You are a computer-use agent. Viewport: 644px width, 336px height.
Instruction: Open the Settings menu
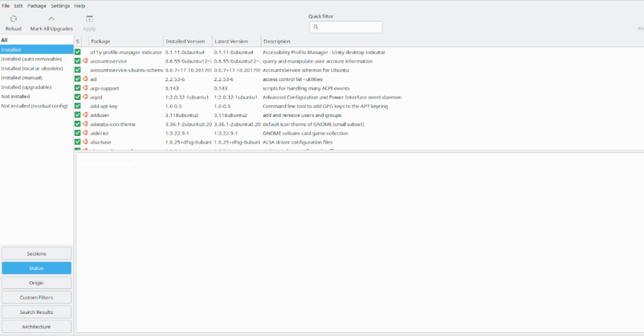(x=60, y=6)
